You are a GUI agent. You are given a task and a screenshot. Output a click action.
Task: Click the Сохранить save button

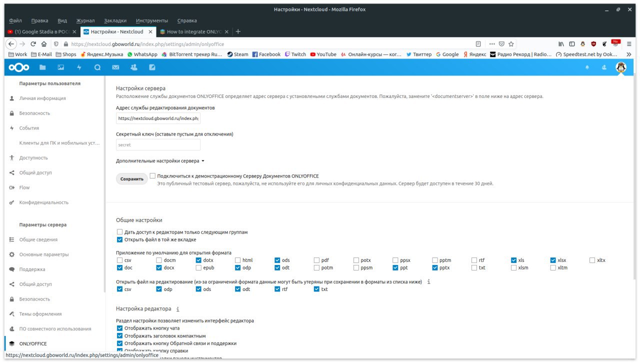point(132,178)
